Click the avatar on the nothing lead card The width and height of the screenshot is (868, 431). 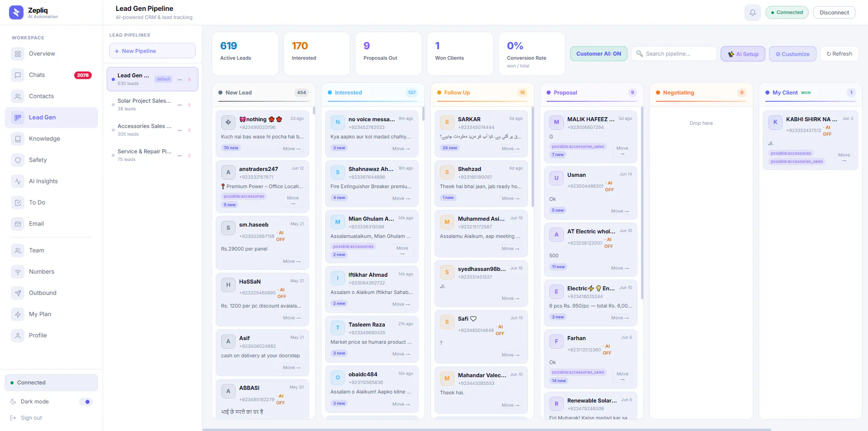tap(228, 122)
